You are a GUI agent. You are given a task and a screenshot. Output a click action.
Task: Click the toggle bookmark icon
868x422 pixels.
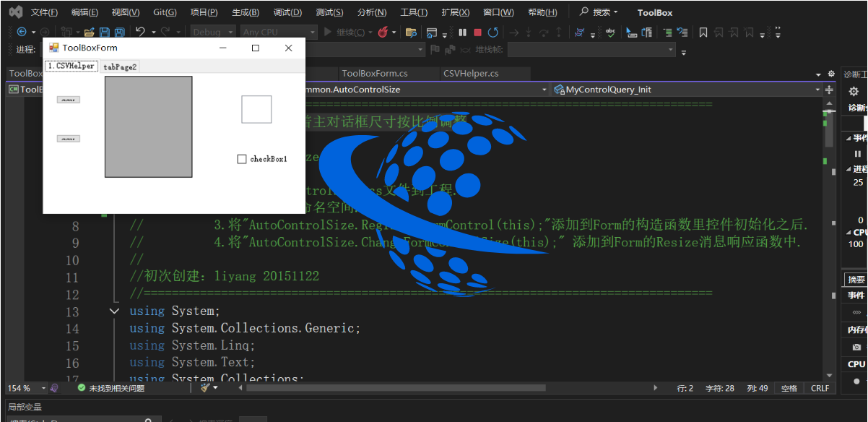(703, 33)
